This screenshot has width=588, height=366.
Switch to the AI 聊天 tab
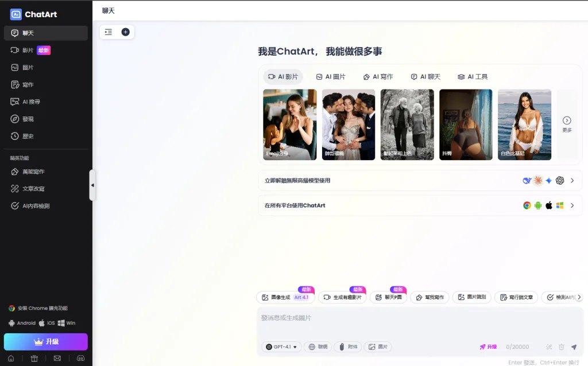425,77
